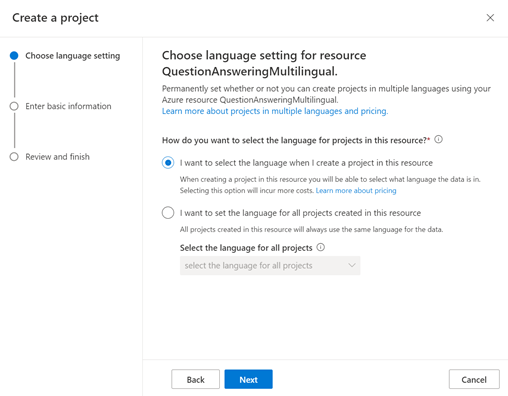Viewport: 508px width, 396px height.
Task: Choose set the language for all projects option
Action: pyautogui.click(x=168, y=213)
